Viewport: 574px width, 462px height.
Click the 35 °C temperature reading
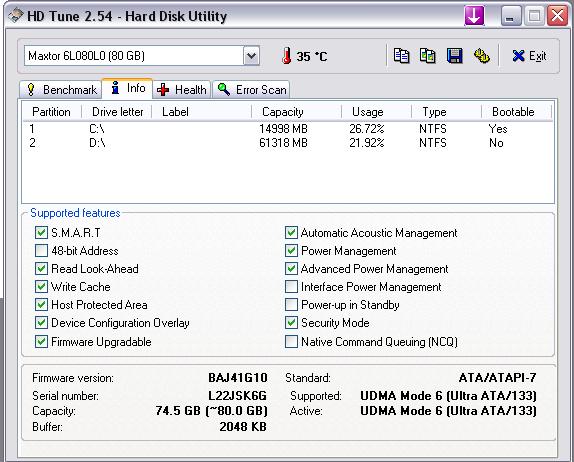click(x=312, y=57)
